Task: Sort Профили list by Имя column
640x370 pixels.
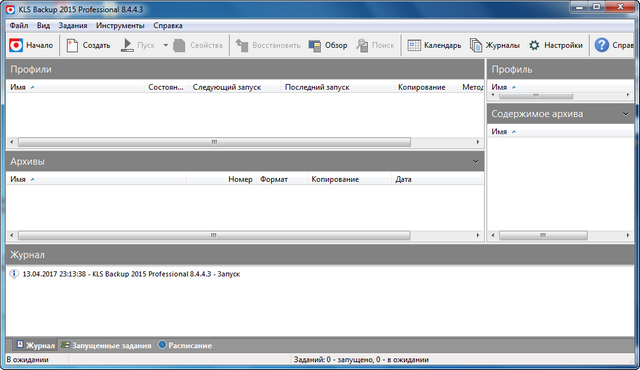Action: point(75,87)
